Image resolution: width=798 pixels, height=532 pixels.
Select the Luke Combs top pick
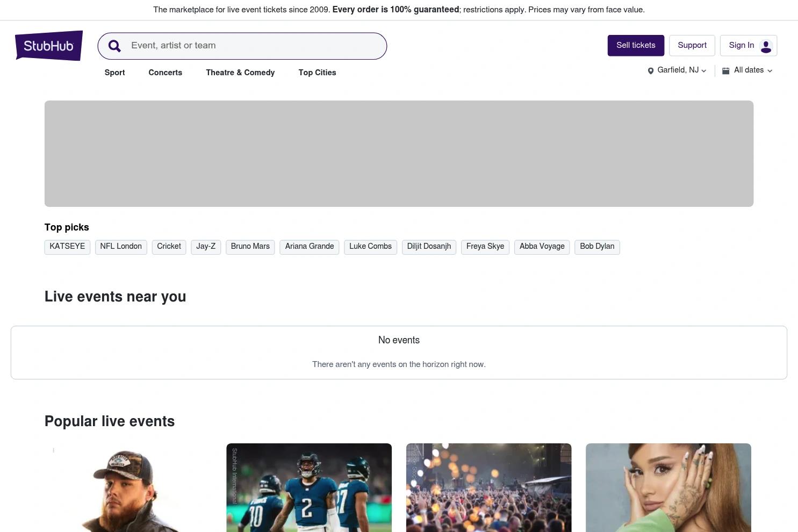pos(370,247)
